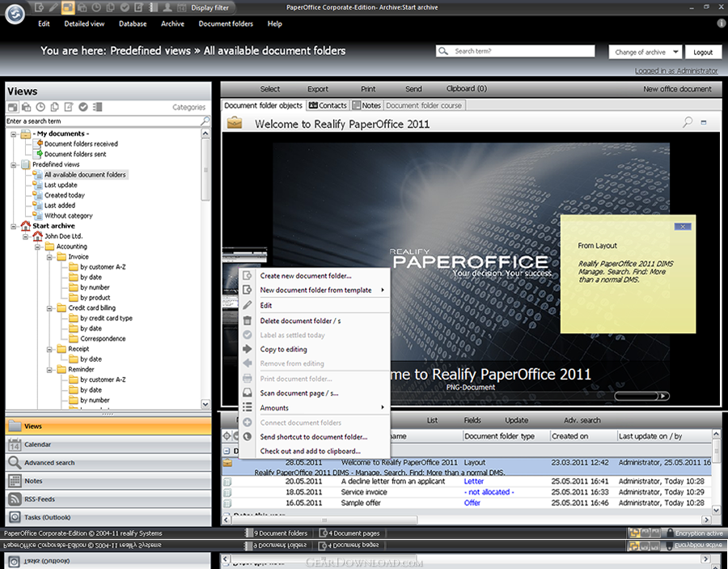The width and height of the screenshot is (728, 569).
Task: Switch to the Notes tab
Action: 366,105
